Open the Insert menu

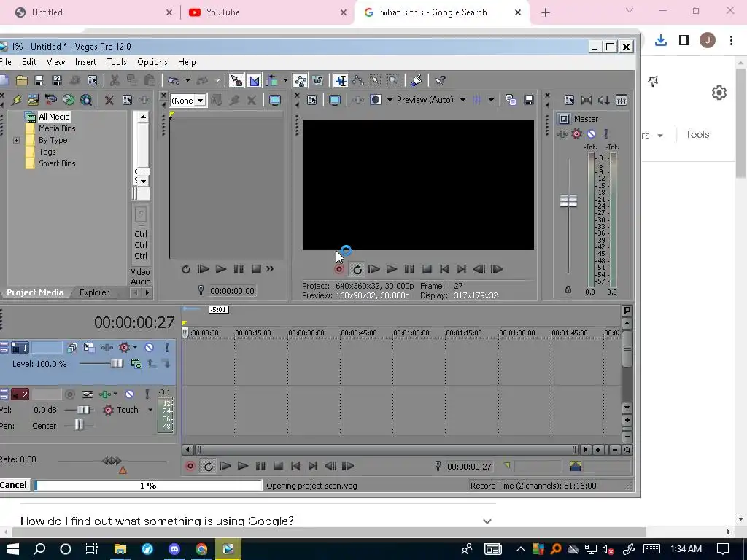pyautogui.click(x=86, y=62)
